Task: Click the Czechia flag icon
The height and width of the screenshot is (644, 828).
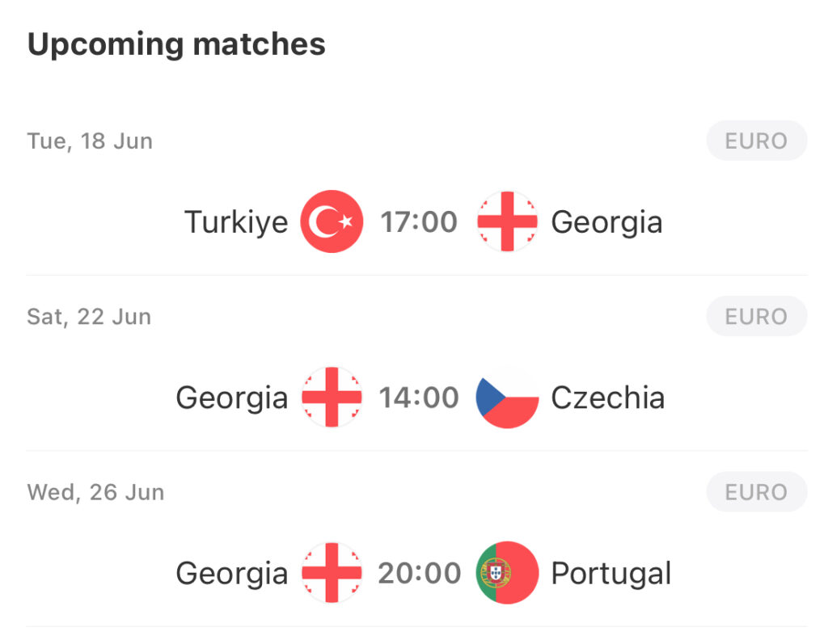Action: tap(507, 397)
